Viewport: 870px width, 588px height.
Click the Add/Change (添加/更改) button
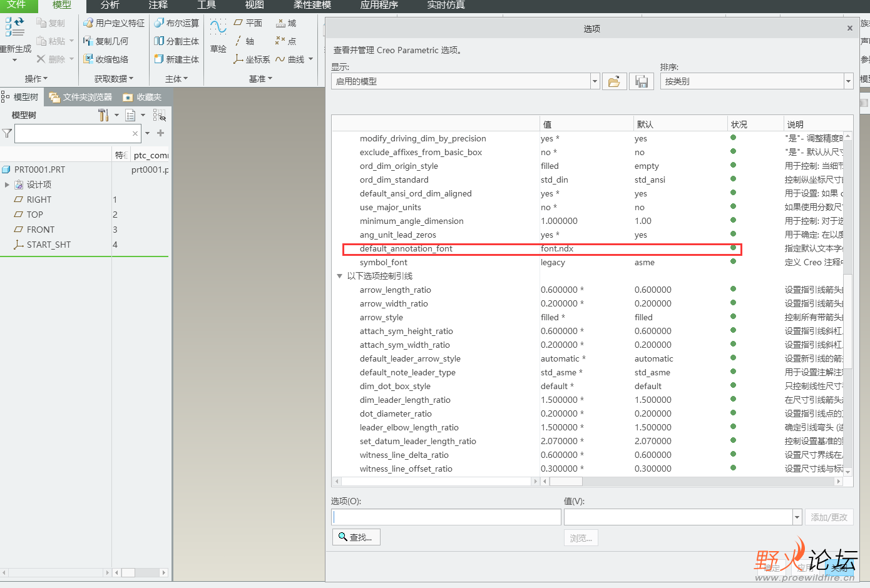click(829, 517)
